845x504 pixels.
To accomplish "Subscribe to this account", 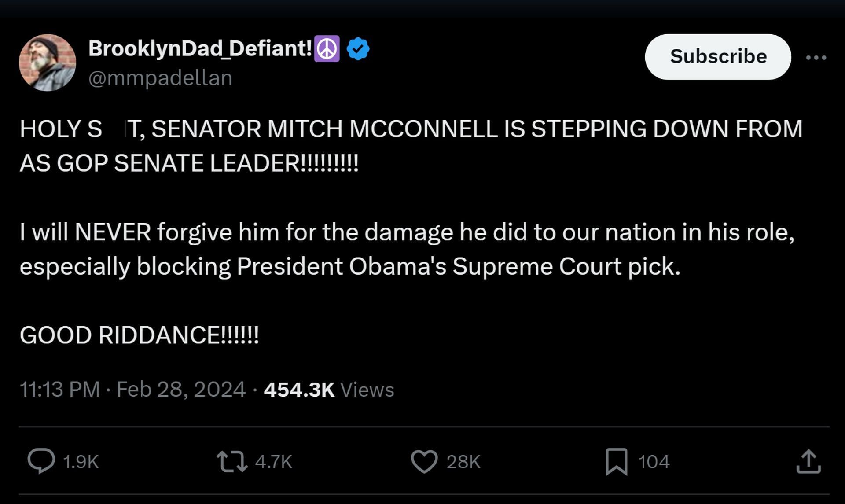I will [x=718, y=57].
